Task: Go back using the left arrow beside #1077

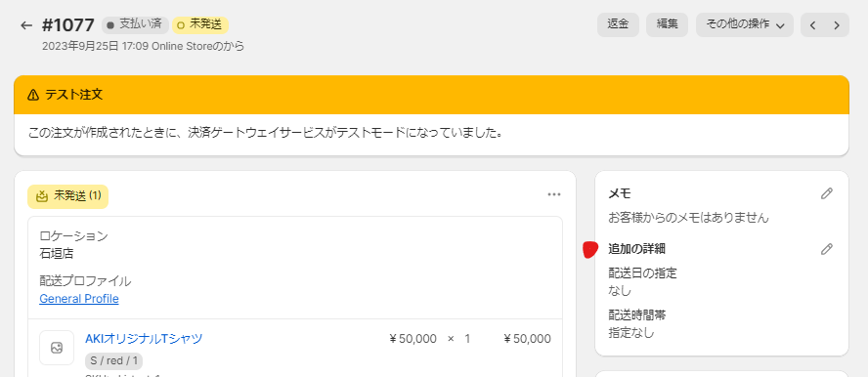Action: pyautogui.click(x=26, y=25)
